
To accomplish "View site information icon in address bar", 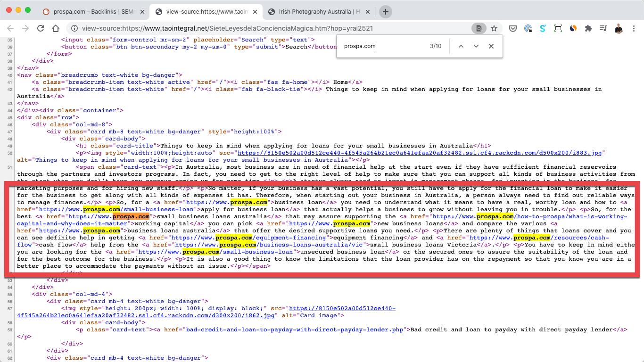I will point(75,28).
